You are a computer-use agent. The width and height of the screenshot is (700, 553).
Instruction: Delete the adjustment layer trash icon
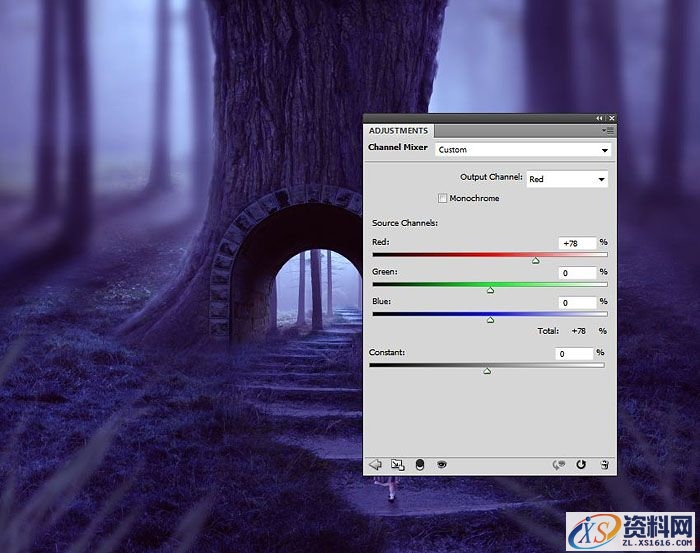[x=604, y=464]
